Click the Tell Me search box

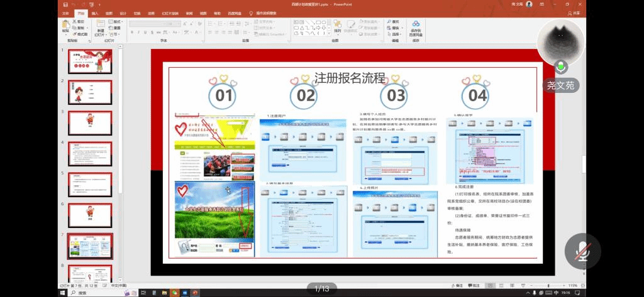tap(275, 13)
